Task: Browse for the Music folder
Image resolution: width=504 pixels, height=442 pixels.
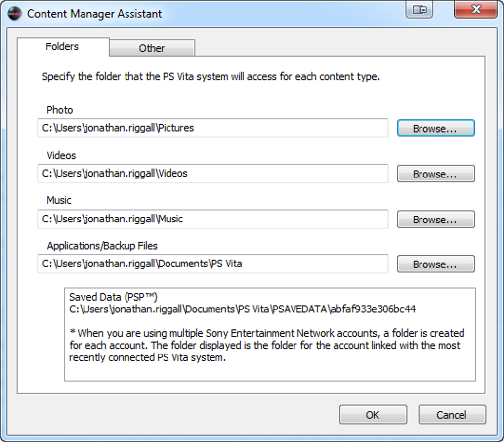Action: tap(435, 220)
